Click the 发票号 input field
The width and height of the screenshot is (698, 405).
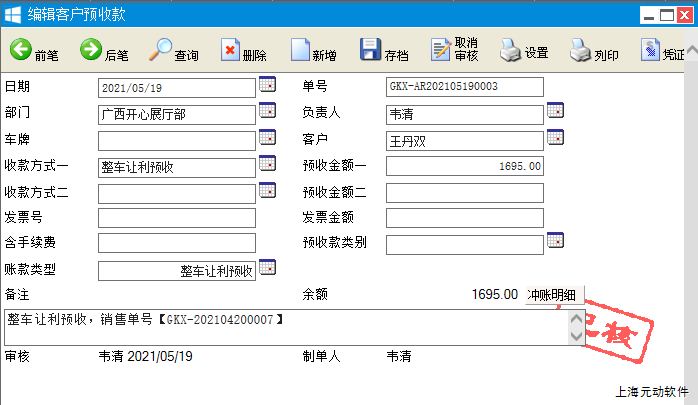(177, 218)
